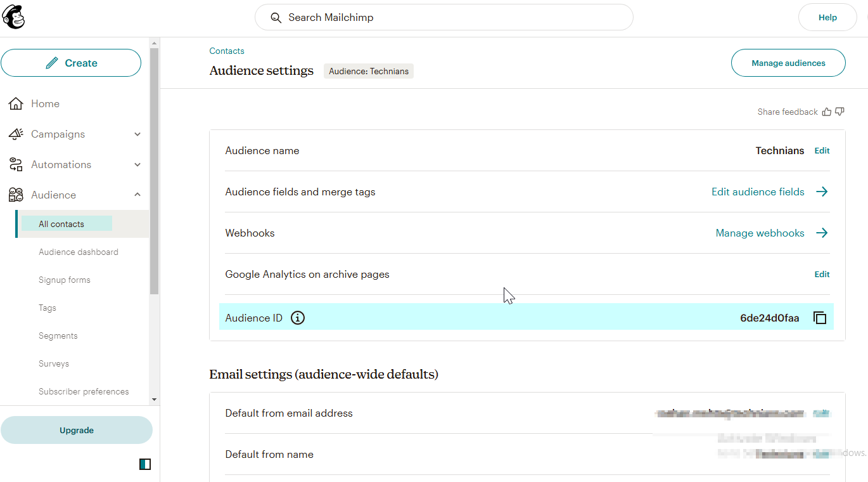Image resolution: width=868 pixels, height=482 pixels.
Task: Click the Help button
Action: [827, 17]
